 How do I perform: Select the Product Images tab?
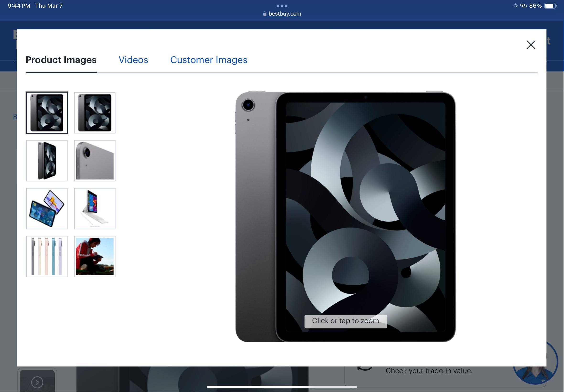[x=61, y=60]
